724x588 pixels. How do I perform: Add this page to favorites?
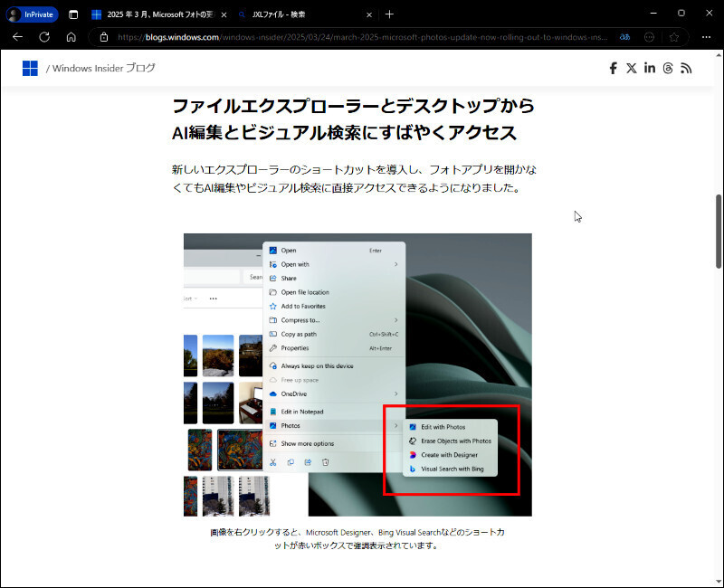tap(674, 37)
